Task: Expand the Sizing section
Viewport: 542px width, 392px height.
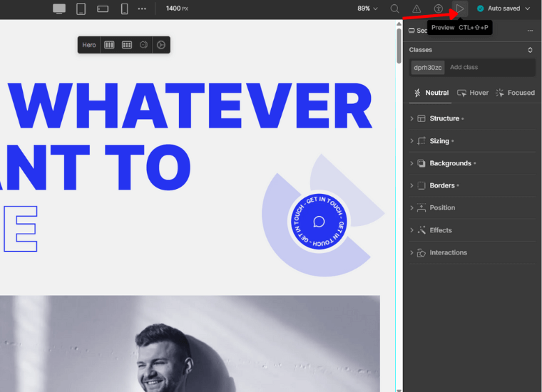Action: 472,141
